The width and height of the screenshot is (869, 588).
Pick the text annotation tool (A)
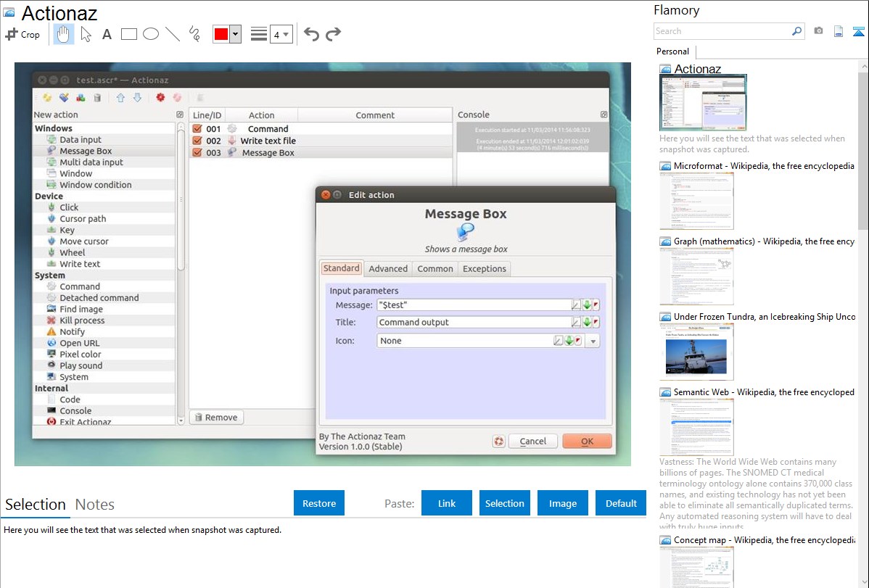click(x=107, y=34)
